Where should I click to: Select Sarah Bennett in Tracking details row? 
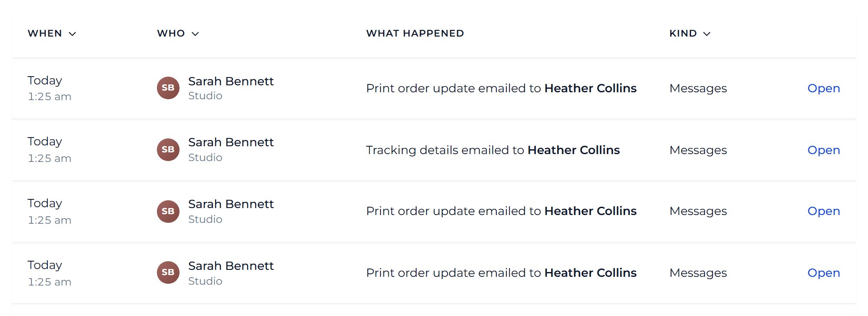click(x=231, y=142)
